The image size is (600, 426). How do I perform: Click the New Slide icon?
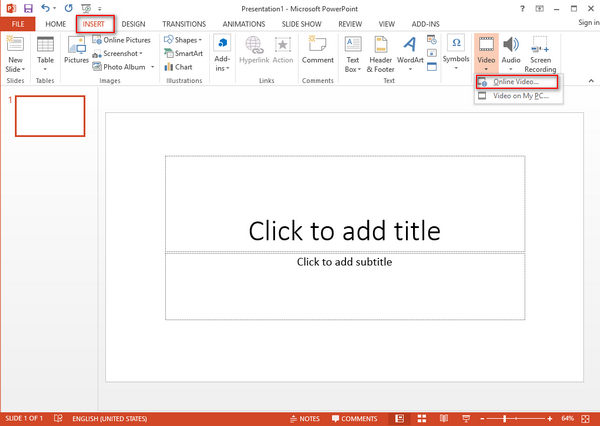pyautogui.click(x=15, y=44)
